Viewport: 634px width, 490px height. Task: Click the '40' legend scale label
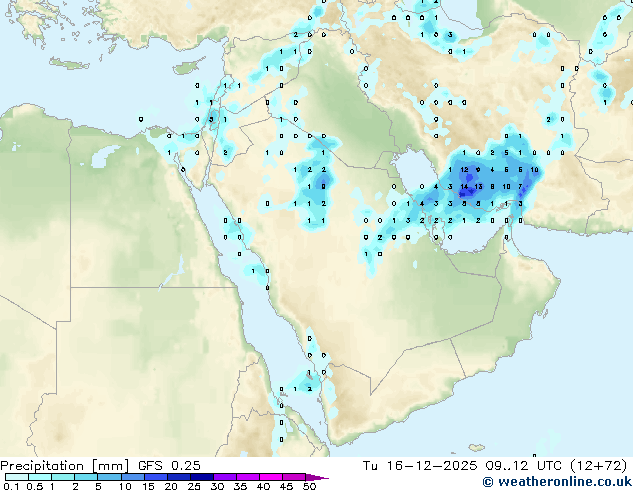click(x=263, y=486)
